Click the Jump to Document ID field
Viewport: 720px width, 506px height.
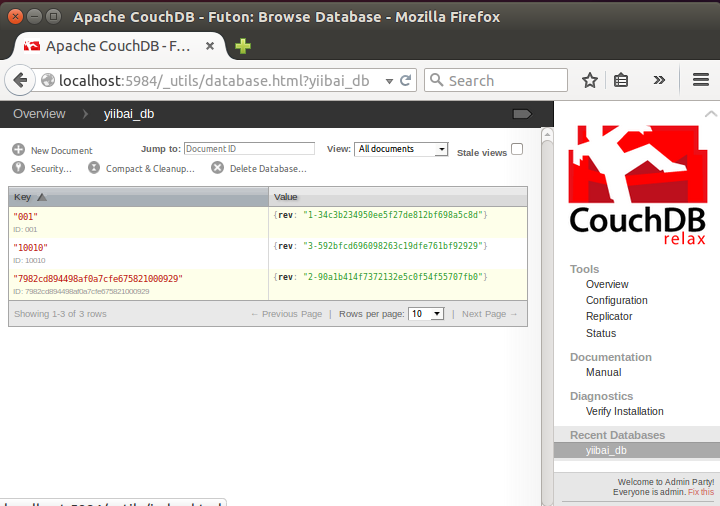click(x=248, y=149)
